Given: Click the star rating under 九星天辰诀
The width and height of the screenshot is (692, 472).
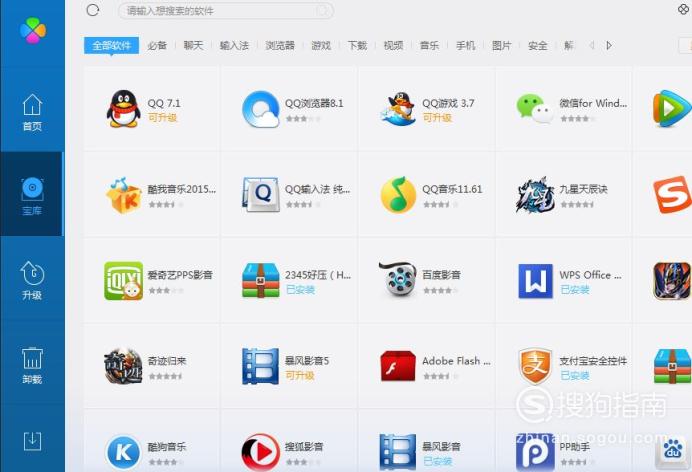Looking at the screenshot, I should point(577,204).
